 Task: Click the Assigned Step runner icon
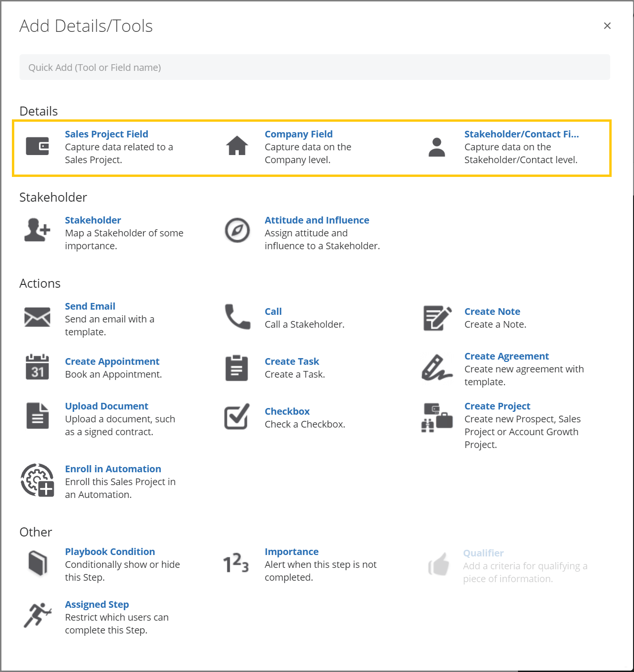[x=37, y=616]
